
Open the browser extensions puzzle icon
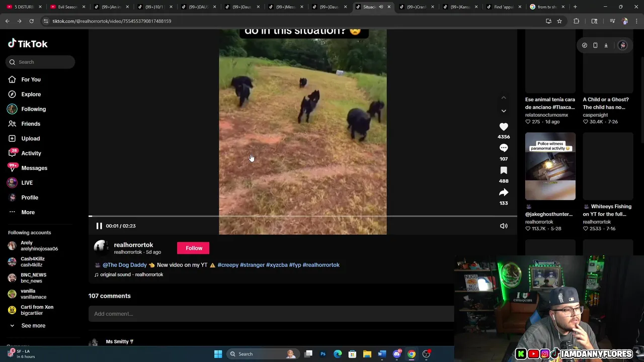click(577, 21)
